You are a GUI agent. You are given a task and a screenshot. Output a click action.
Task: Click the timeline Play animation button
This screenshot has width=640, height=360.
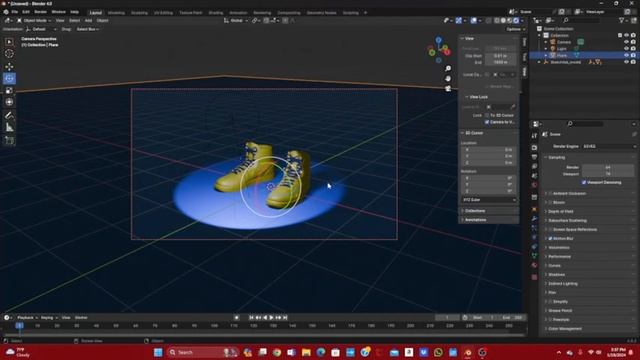[x=271, y=318]
